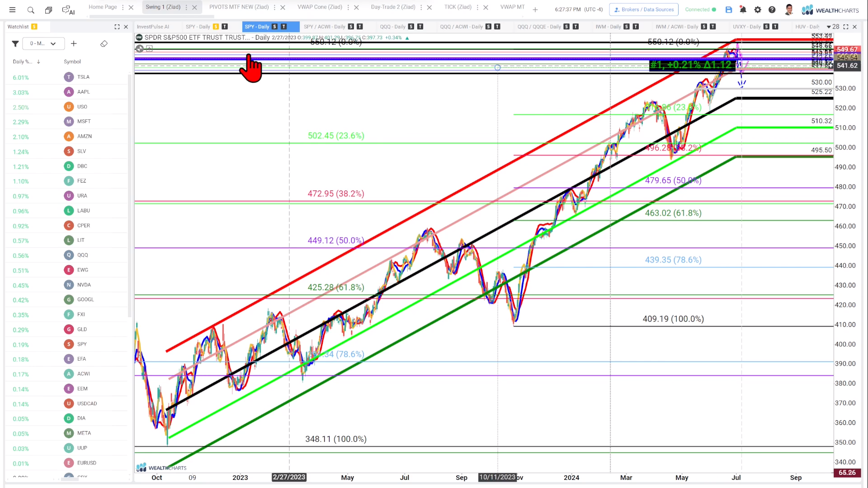Open the settings gear
This screenshot has width=868, height=488.
pyautogui.click(x=758, y=9)
